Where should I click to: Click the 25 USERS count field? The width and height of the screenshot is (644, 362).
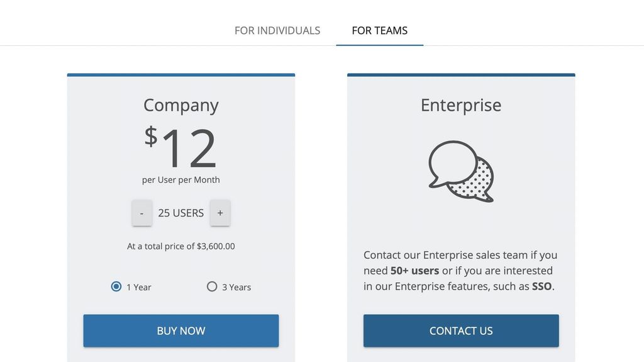tap(181, 213)
